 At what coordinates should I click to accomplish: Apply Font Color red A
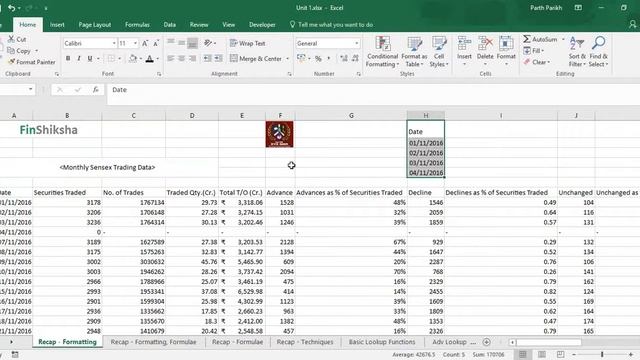coord(150,59)
